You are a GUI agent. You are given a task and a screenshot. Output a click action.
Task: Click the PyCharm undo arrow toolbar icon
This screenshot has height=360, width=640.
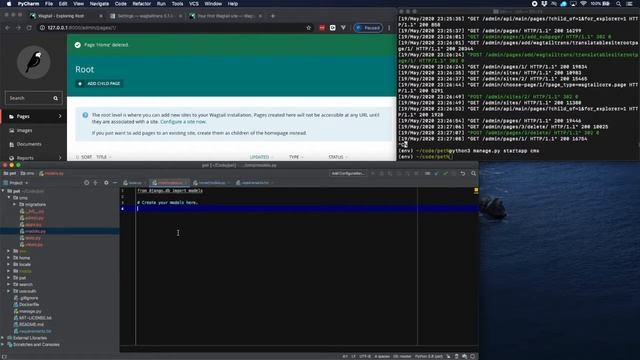[x=463, y=173]
